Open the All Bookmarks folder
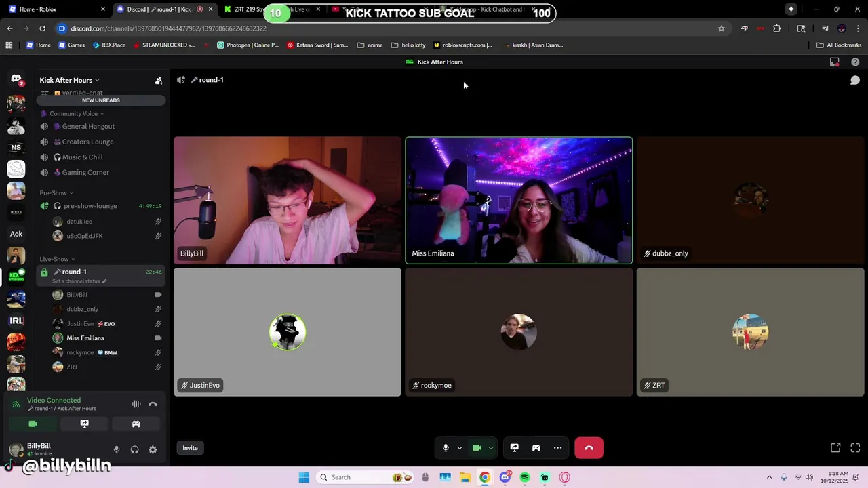This screenshot has height=488, width=868. click(x=839, y=45)
